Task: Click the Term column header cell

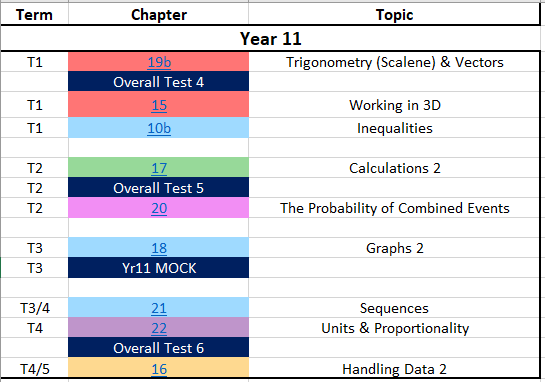Action: [x=34, y=15]
